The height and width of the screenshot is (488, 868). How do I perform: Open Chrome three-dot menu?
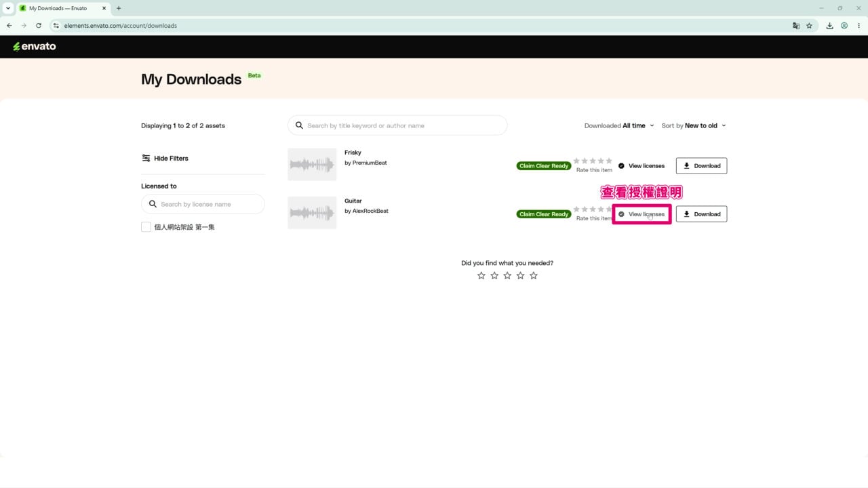(x=859, y=26)
